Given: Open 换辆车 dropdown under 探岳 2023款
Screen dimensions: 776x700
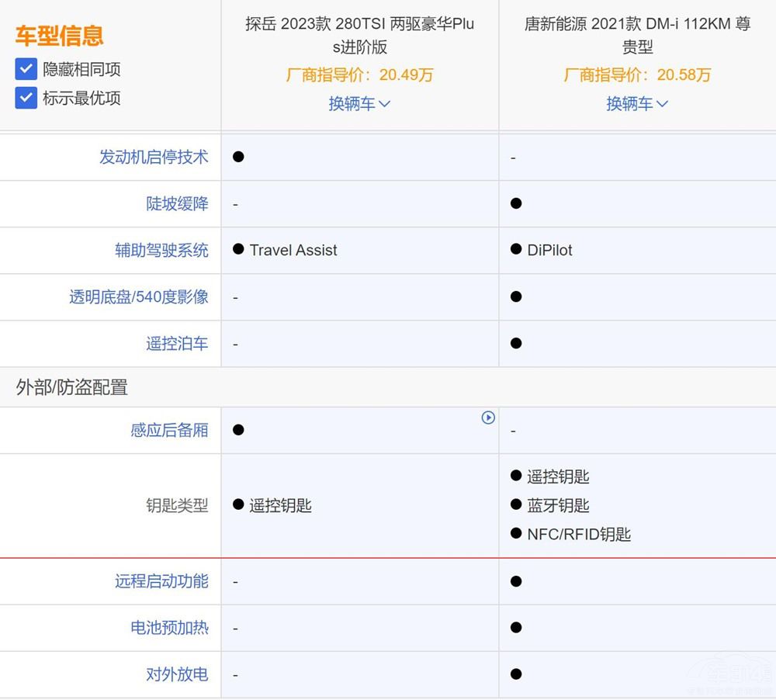Looking at the screenshot, I should click(x=359, y=103).
